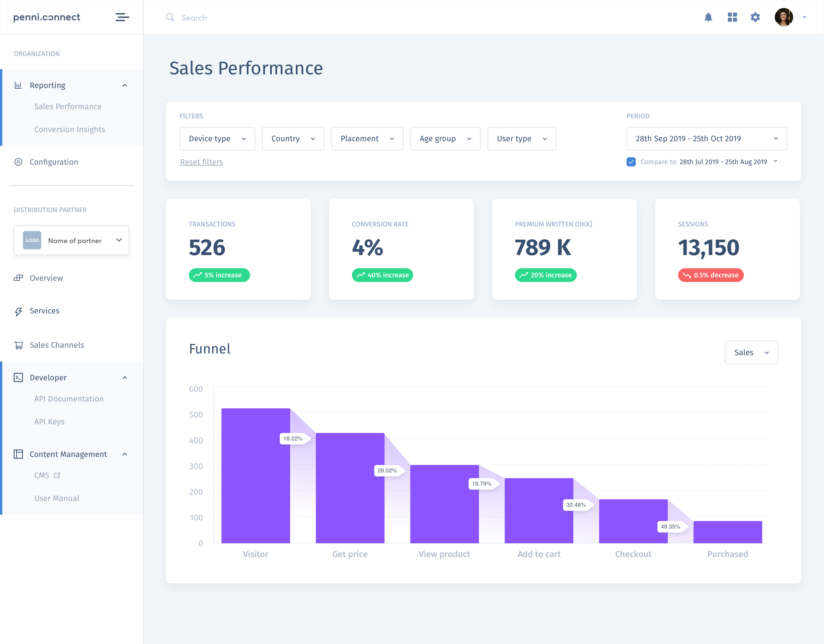The width and height of the screenshot is (824, 644).
Task: Open settings gear icon in top bar
Action: point(755,17)
